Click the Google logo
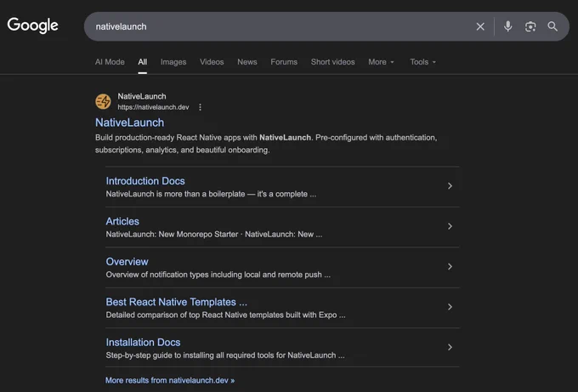This screenshot has height=392, width=578. coord(33,26)
